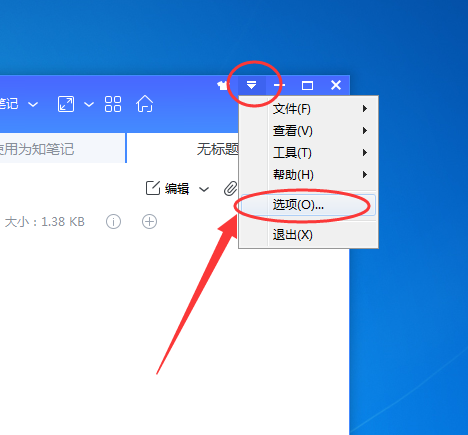
Task: Switch to the 使用为知笔记 tab
Action: pos(62,148)
